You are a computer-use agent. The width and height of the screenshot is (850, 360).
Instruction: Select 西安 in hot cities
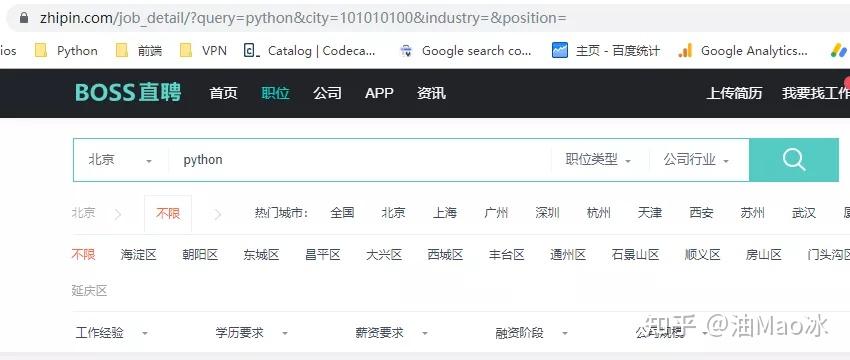[701, 213]
